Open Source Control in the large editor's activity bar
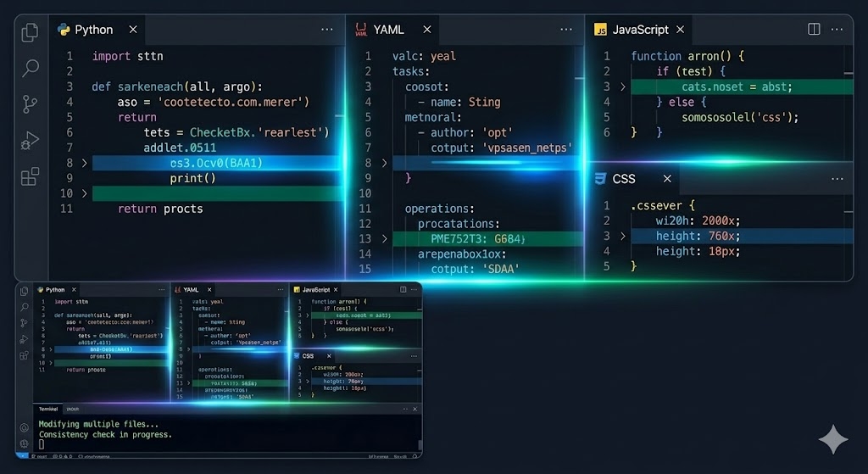 tap(30, 103)
